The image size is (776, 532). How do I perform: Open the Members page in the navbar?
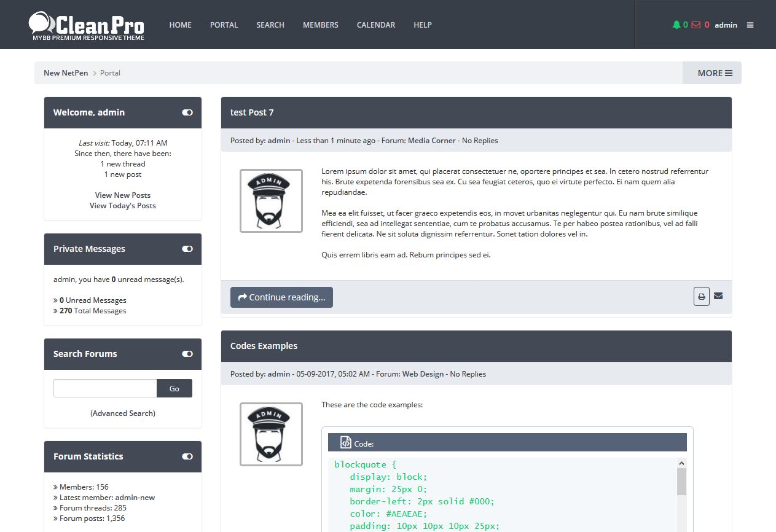pos(320,25)
